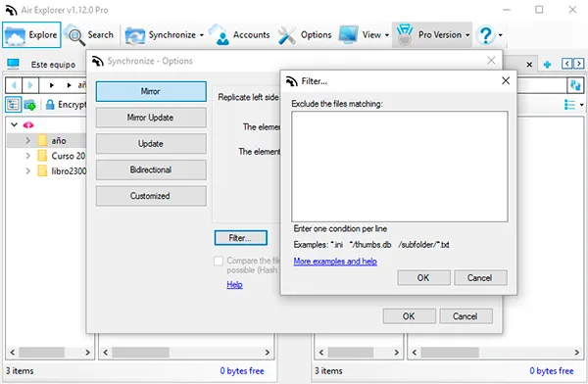Screen dimensions: 588x384
Task: Close the right pane tab
Action: point(529,65)
